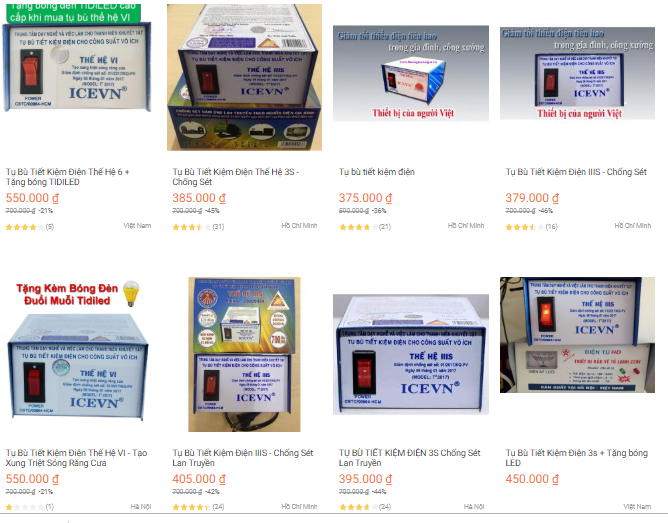Open the Thế Hệ 6 + TIDILED product image

(77, 57)
